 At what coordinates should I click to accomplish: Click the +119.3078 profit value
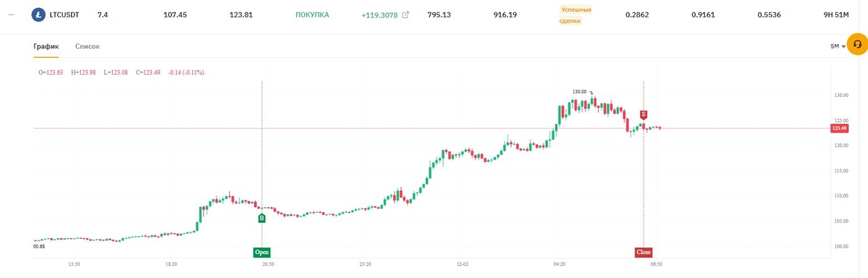coord(379,15)
